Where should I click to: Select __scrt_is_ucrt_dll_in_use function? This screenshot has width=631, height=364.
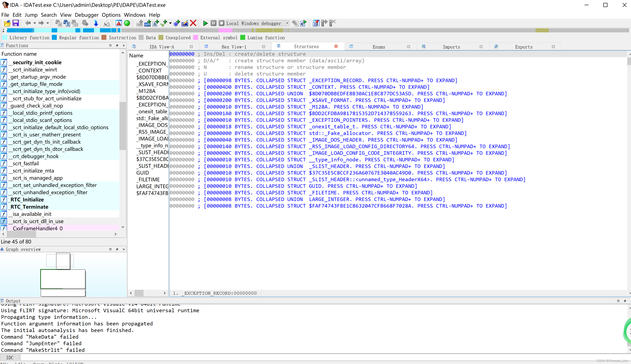(x=59, y=221)
